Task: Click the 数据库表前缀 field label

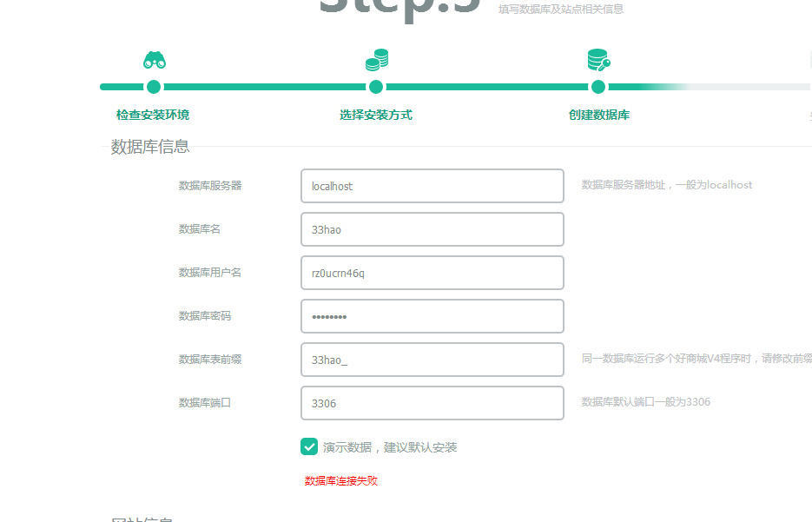Action: point(210,360)
